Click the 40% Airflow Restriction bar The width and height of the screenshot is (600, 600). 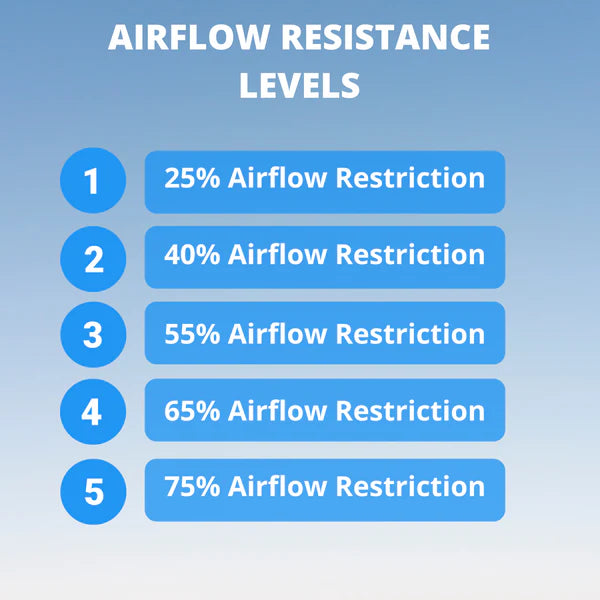tap(324, 257)
